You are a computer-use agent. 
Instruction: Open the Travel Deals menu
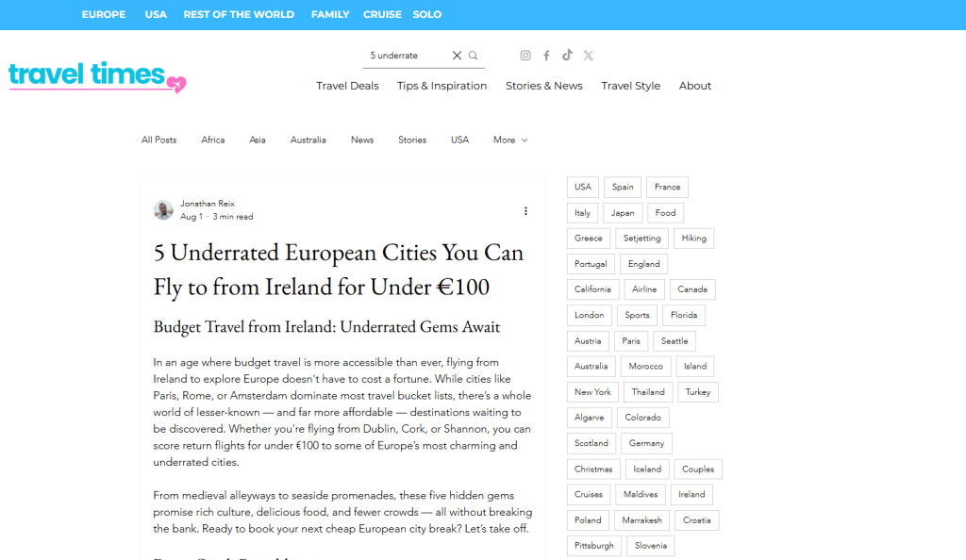tap(347, 86)
